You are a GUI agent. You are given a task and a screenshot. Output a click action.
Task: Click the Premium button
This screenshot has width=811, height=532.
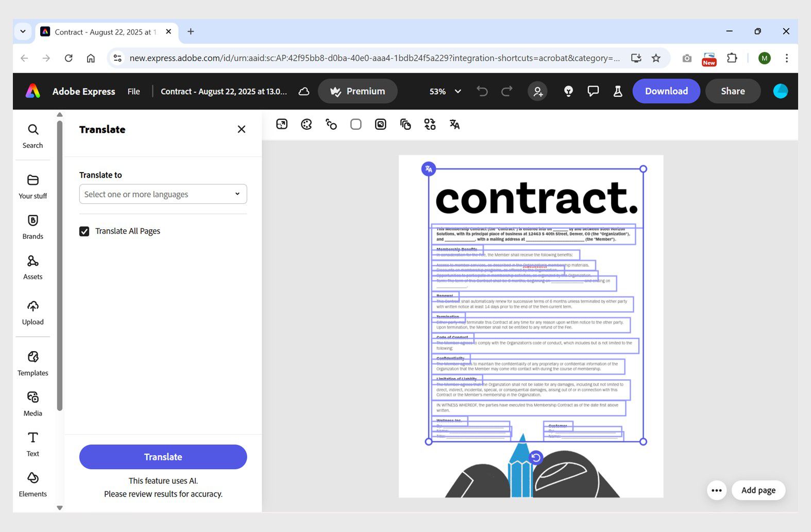tap(358, 91)
